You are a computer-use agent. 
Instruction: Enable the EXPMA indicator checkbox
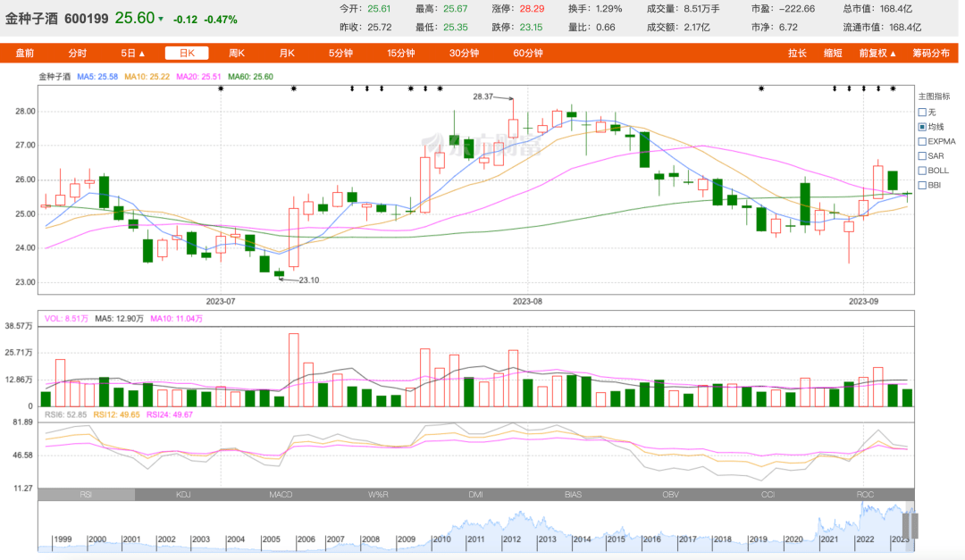tap(922, 141)
